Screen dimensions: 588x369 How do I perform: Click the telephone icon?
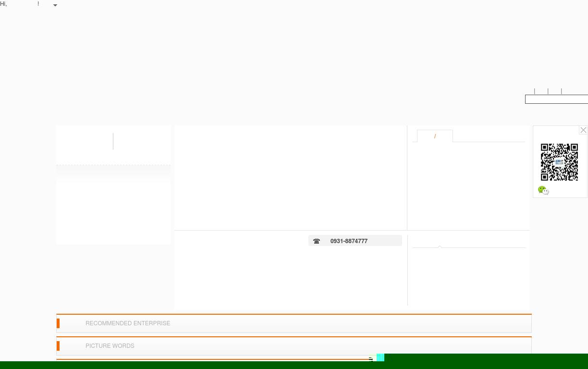[x=317, y=241]
